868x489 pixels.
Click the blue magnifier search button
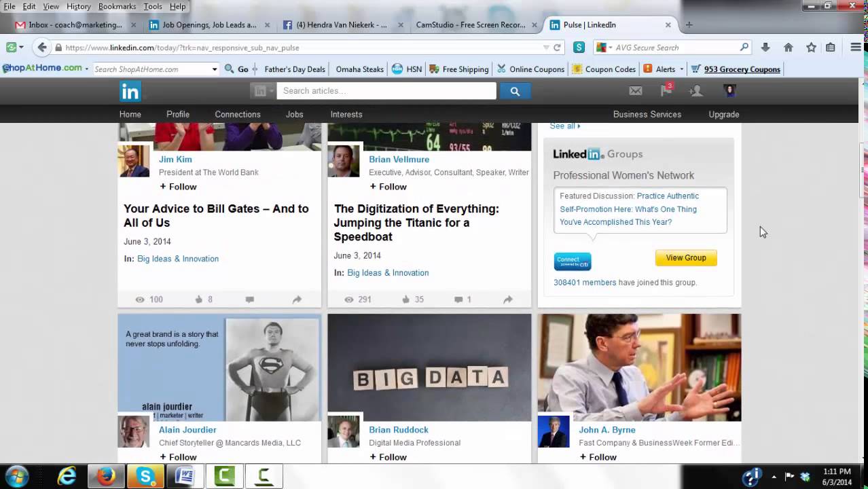coord(515,91)
